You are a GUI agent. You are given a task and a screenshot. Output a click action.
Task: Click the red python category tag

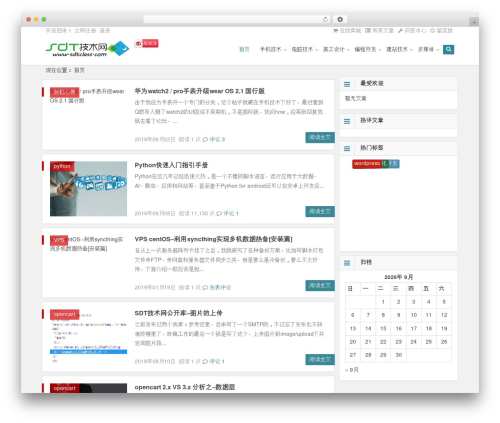coord(62,166)
